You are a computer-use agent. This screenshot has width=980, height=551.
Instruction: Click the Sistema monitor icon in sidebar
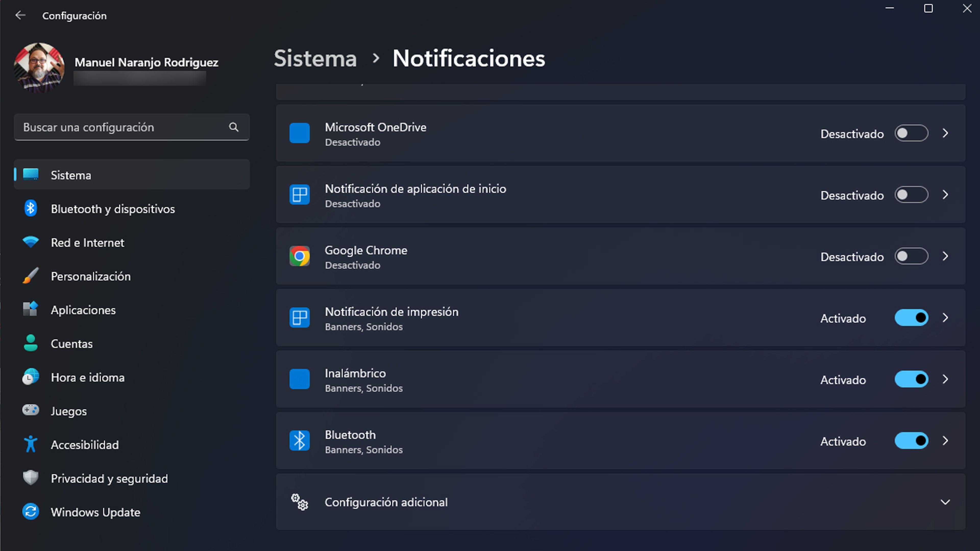[x=30, y=174]
